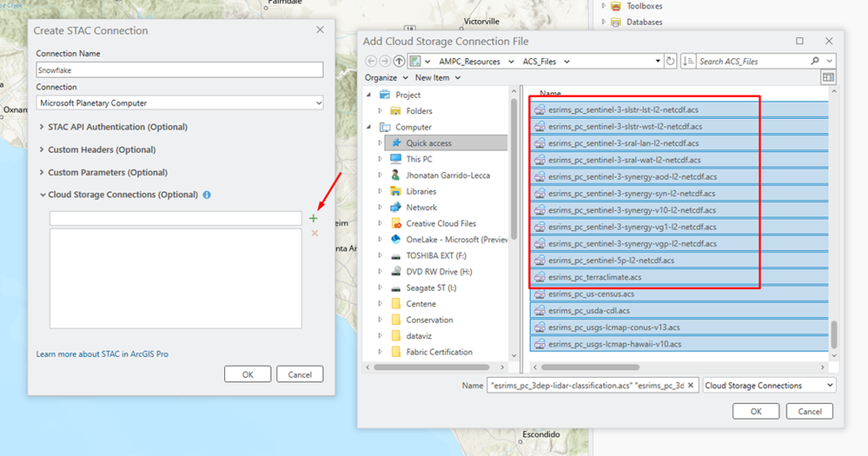Screen dimensions: 868x456
Task: Clear the Name field with the X icon
Action: click(x=691, y=385)
